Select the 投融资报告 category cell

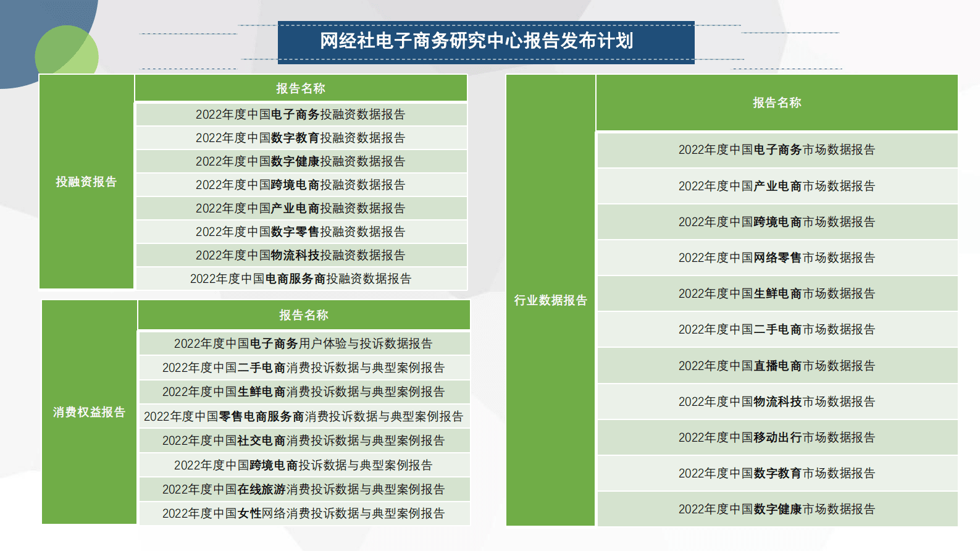[86, 182]
